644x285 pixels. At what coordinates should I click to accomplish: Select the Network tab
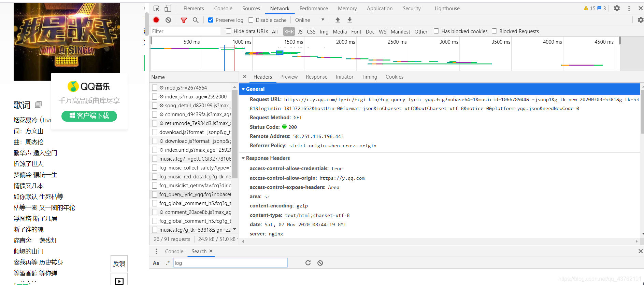coord(280,9)
